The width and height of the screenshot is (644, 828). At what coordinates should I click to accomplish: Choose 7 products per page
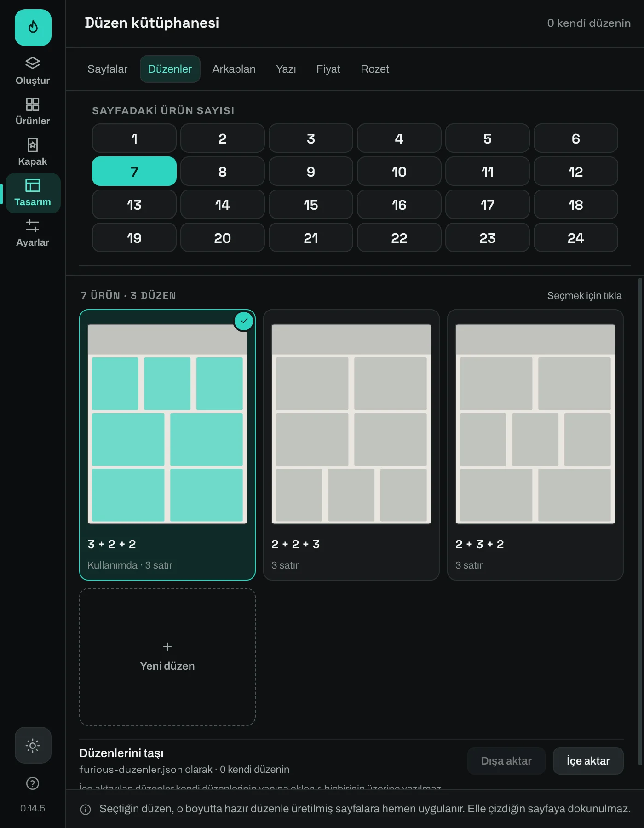pos(134,171)
